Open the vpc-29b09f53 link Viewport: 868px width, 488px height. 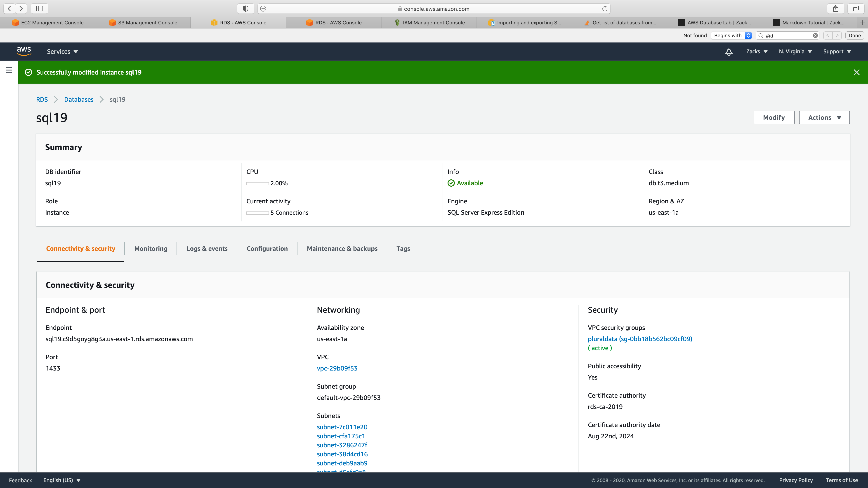point(337,368)
